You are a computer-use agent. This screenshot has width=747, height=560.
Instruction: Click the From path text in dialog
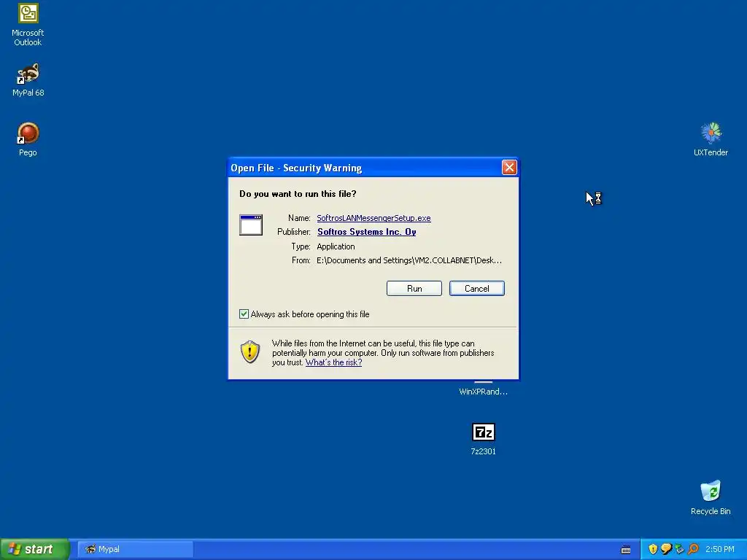pos(409,260)
